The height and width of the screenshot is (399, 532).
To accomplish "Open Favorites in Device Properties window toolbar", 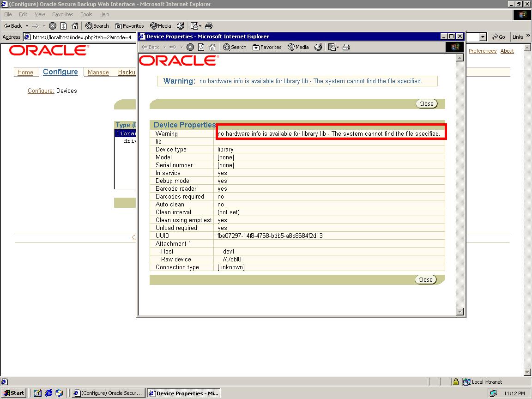I will [267, 47].
